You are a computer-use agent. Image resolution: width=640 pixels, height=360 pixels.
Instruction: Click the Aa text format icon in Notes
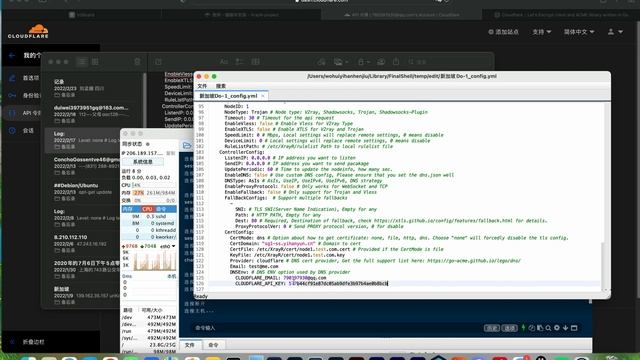click(x=224, y=62)
